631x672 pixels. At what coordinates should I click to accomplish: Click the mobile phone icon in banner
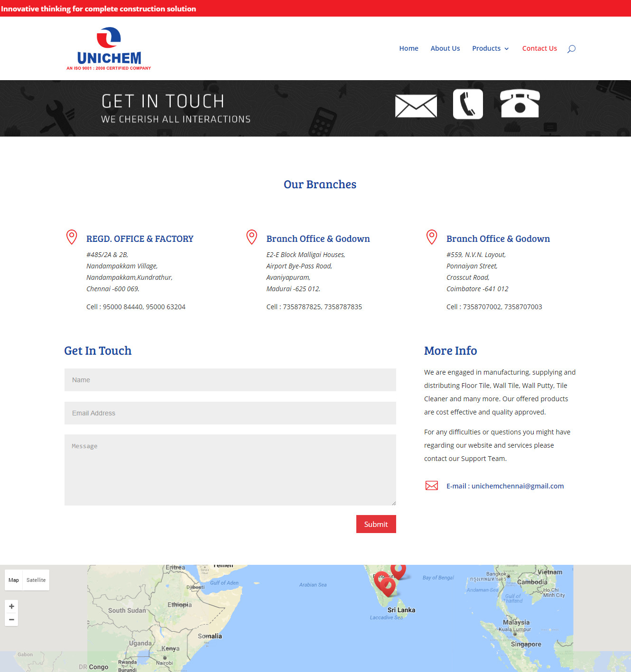point(468,104)
